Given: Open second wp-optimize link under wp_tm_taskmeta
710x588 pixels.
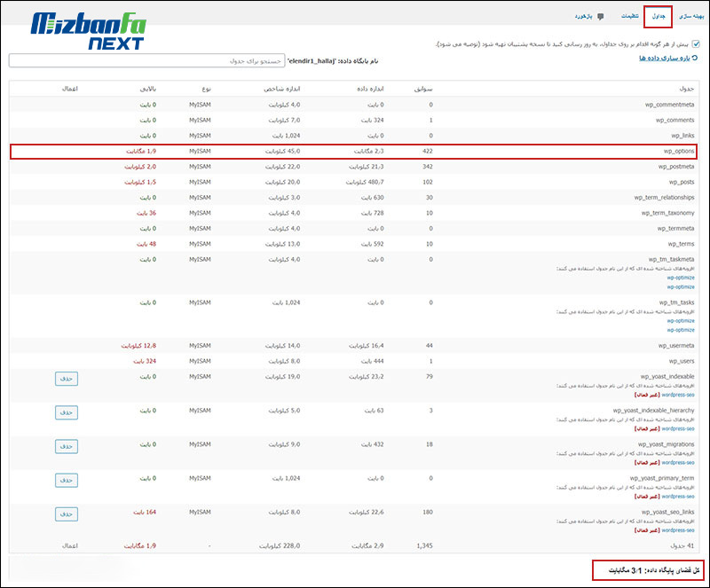Looking at the screenshot, I should pos(681,287).
